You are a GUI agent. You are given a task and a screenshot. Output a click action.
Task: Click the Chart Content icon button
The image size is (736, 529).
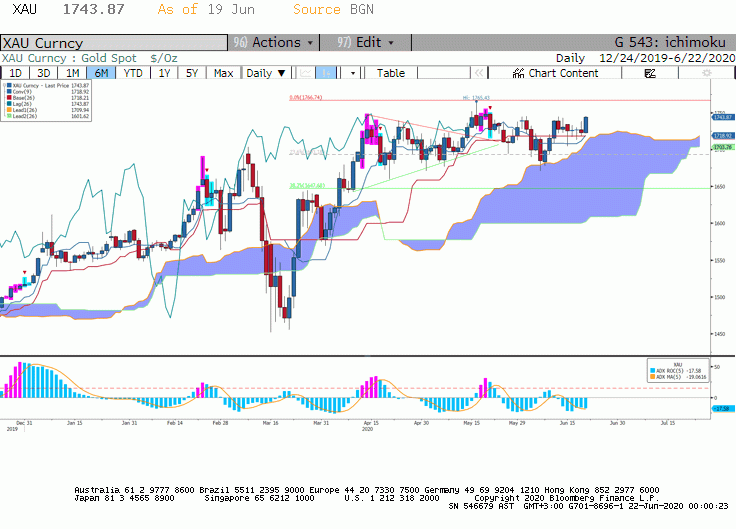pos(555,73)
